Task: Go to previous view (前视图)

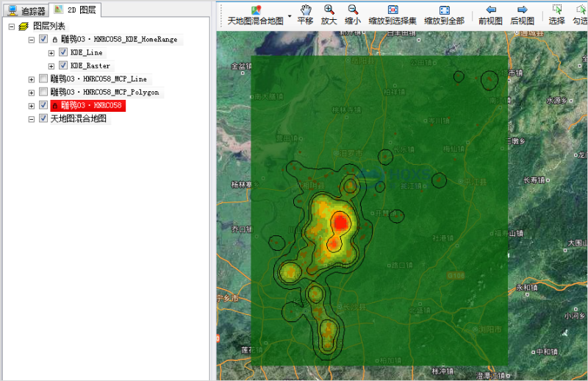Action: coord(490,15)
